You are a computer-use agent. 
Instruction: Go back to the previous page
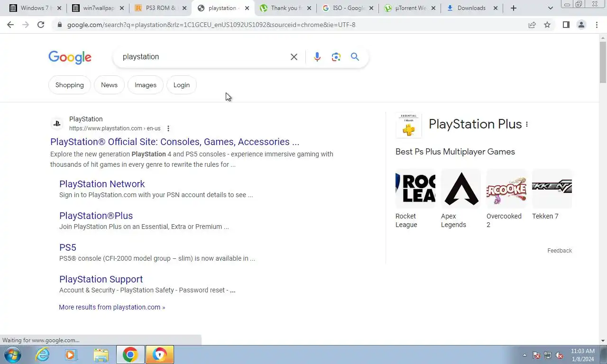[x=10, y=25]
